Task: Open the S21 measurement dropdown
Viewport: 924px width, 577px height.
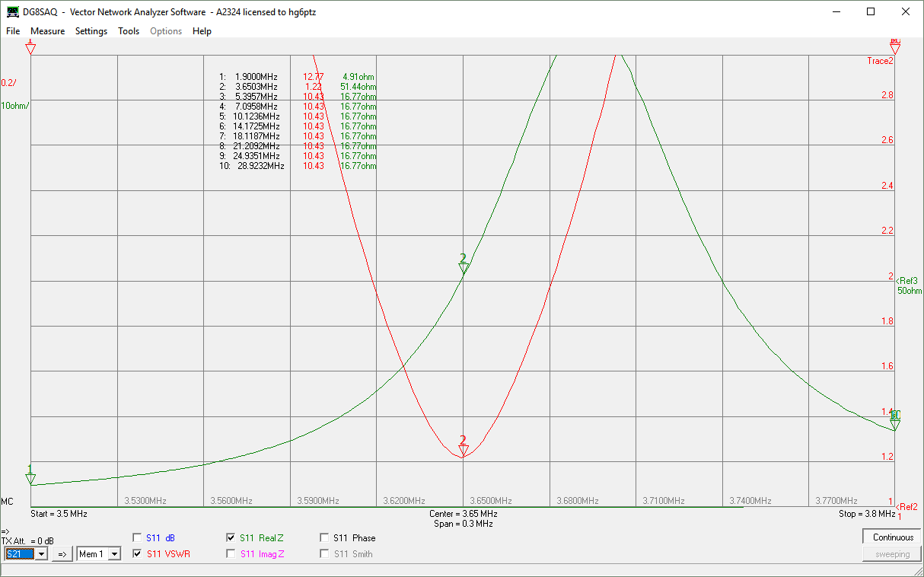Action: tap(42, 554)
